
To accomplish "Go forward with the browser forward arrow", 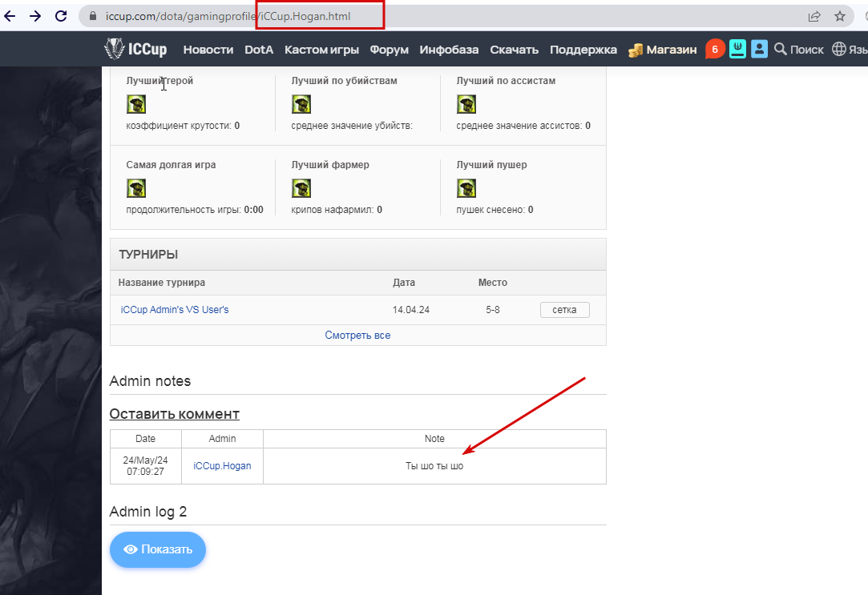I will click(35, 16).
